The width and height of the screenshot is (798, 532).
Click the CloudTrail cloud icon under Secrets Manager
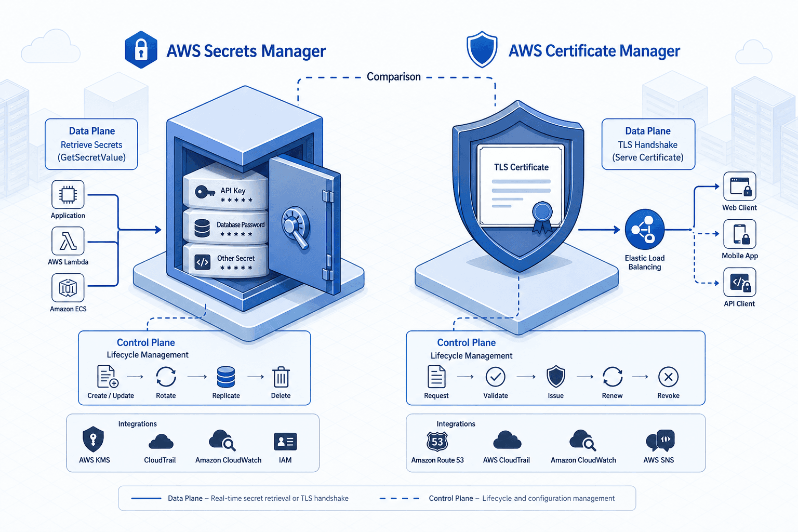click(x=161, y=442)
